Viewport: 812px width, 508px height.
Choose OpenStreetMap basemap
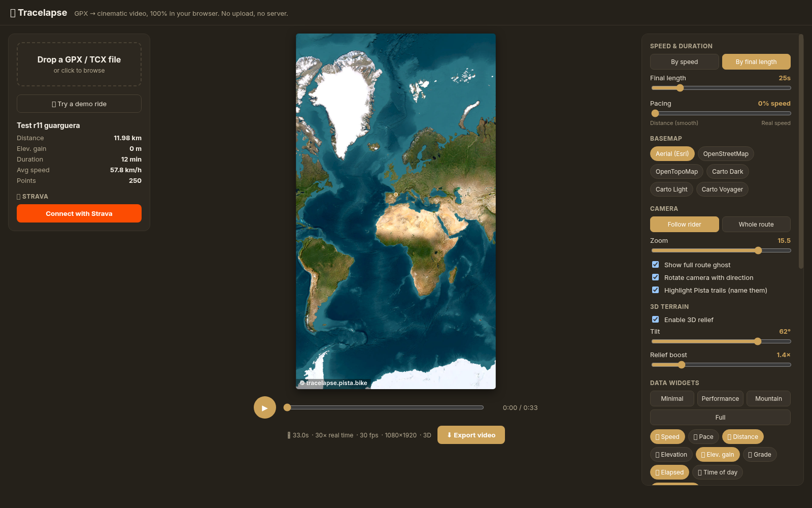coord(726,154)
